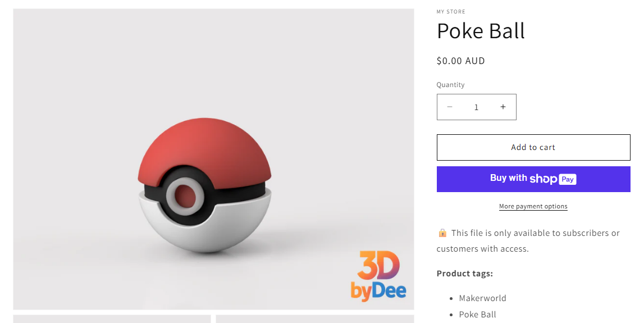Click the MY STORE vendor label
Image resolution: width=644 pixels, height=323 pixels.
coord(451,11)
